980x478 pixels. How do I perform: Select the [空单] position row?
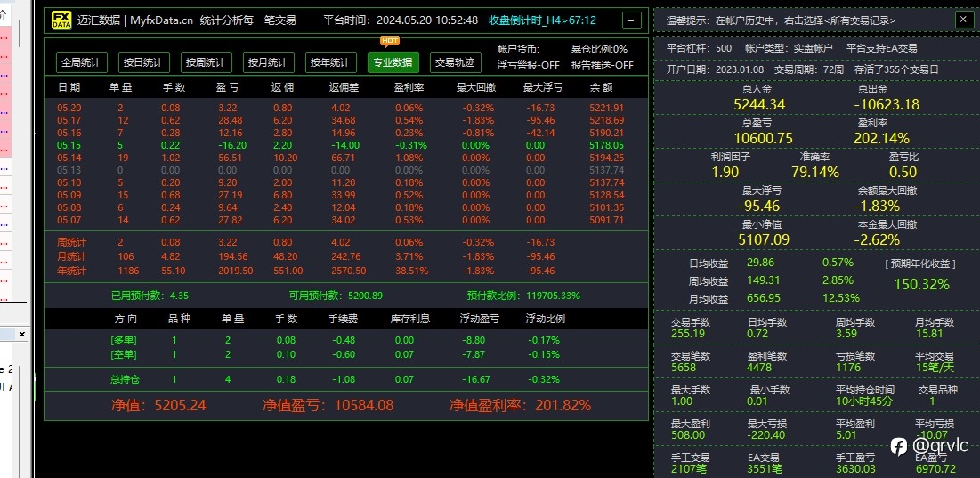click(345, 354)
